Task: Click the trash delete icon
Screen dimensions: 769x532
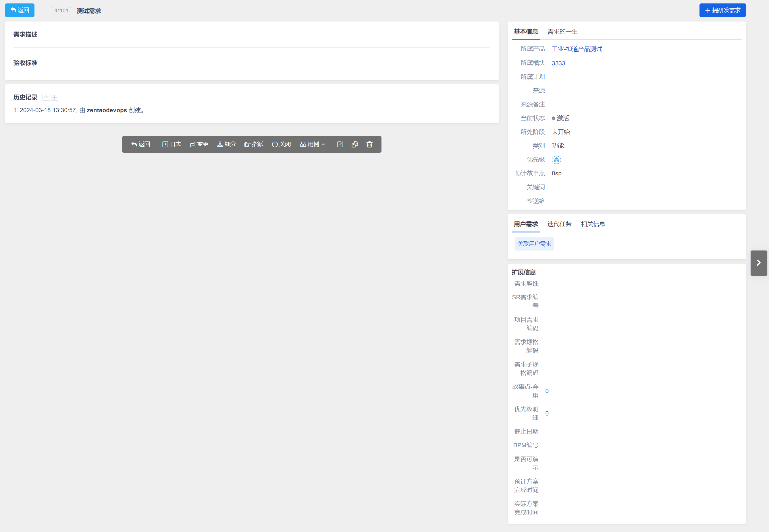Action: [x=369, y=144]
